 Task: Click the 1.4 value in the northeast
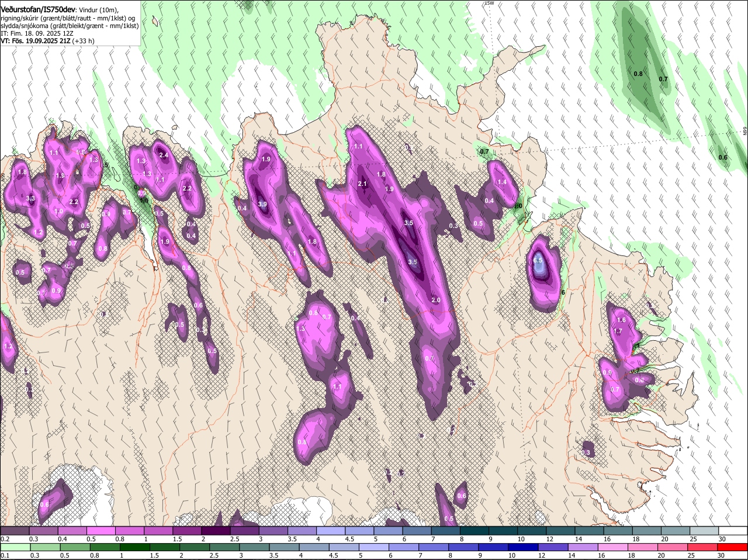pos(501,182)
